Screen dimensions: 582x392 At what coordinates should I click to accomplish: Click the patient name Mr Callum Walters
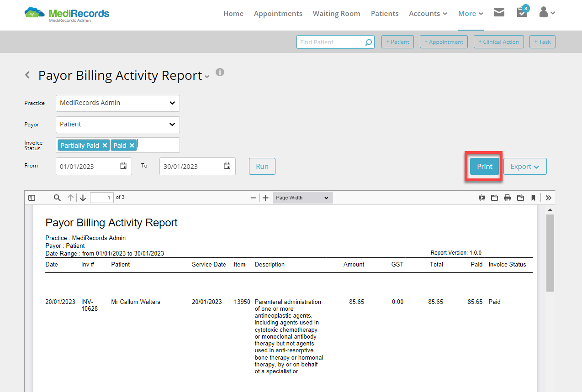tap(136, 302)
